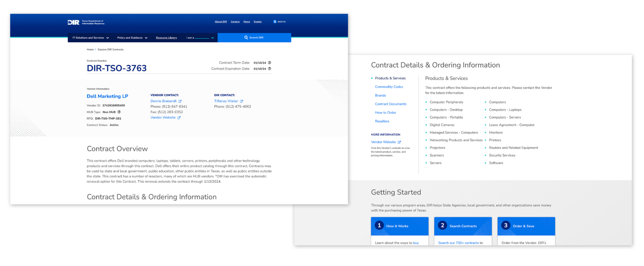This screenshot has width=644, height=266.
Task: Select Products & Services side tab
Action: point(390,78)
